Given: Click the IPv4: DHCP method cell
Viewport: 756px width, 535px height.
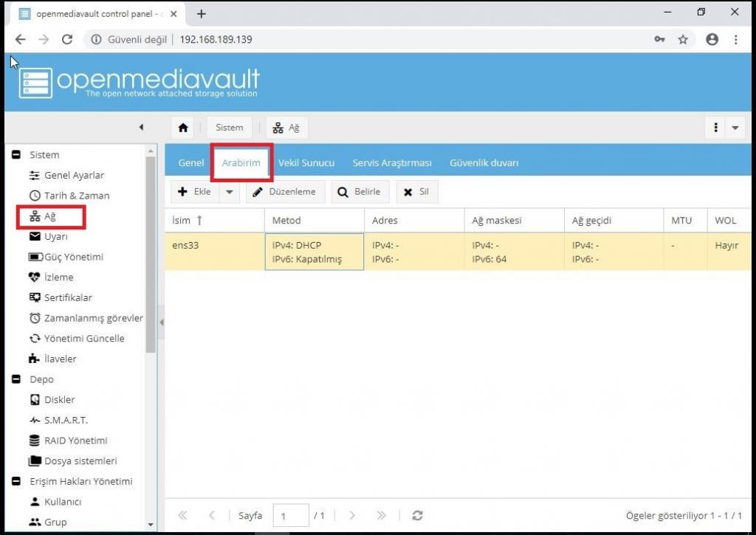Looking at the screenshot, I should [x=315, y=252].
